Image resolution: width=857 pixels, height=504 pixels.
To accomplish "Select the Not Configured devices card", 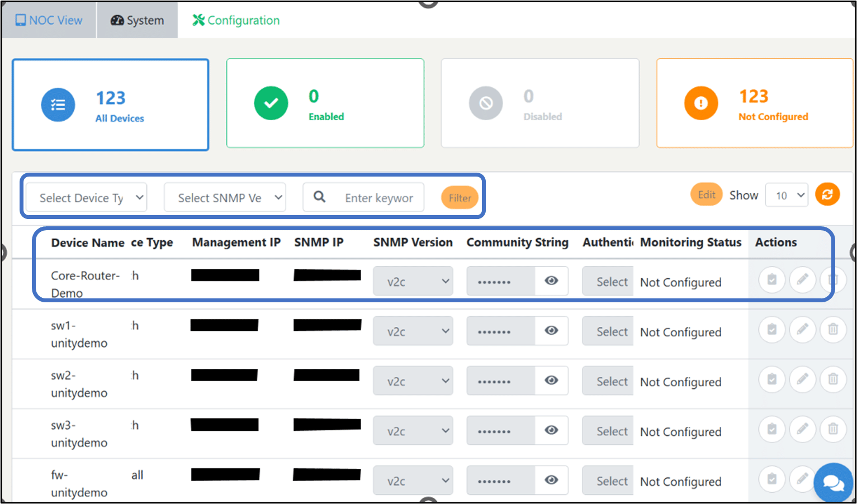I will (755, 103).
